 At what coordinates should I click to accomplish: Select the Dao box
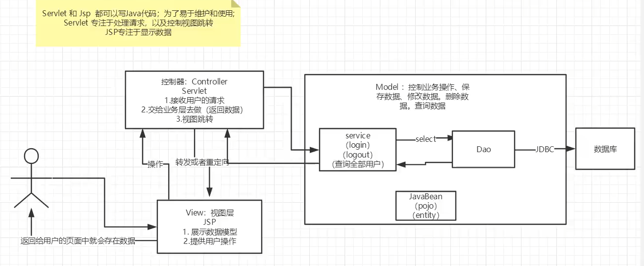coord(483,149)
